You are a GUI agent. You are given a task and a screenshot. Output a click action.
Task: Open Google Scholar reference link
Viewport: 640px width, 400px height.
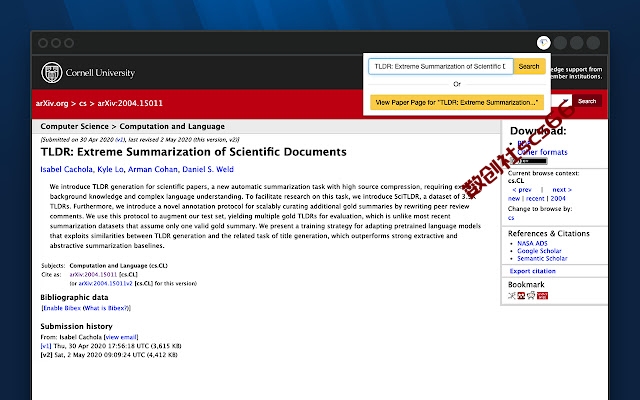pyautogui.click(x=539, y=251)
